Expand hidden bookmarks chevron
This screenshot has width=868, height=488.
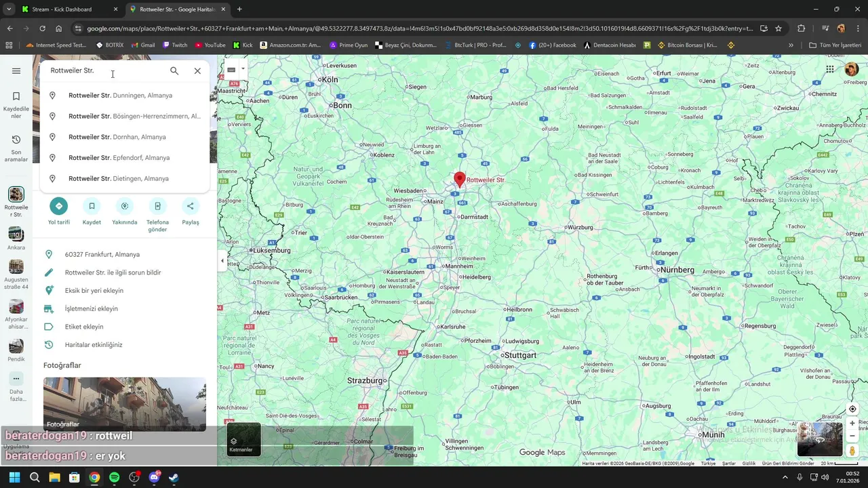(791, 45)
